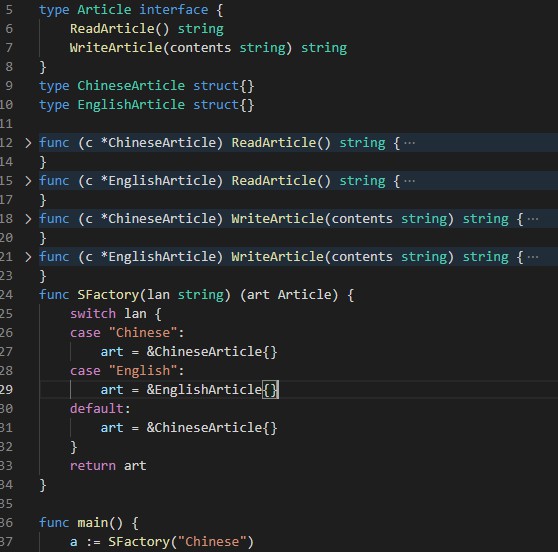The image size is (558, 552).
Task: Click the Article interface name on line 5
Action: point(104,10)
